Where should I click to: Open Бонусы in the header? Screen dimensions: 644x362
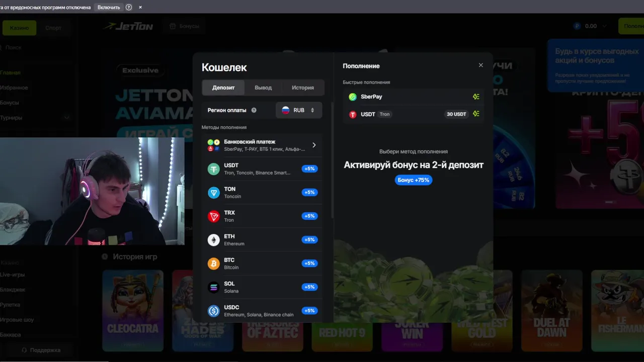tap(185, 26)
